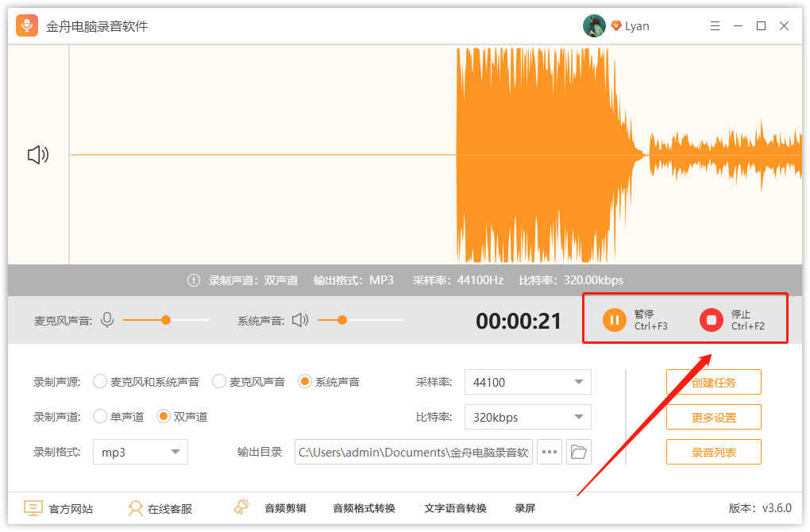Click the microphone volume slider handle
This screenshot has height=532, width=810.
(166, 320)
